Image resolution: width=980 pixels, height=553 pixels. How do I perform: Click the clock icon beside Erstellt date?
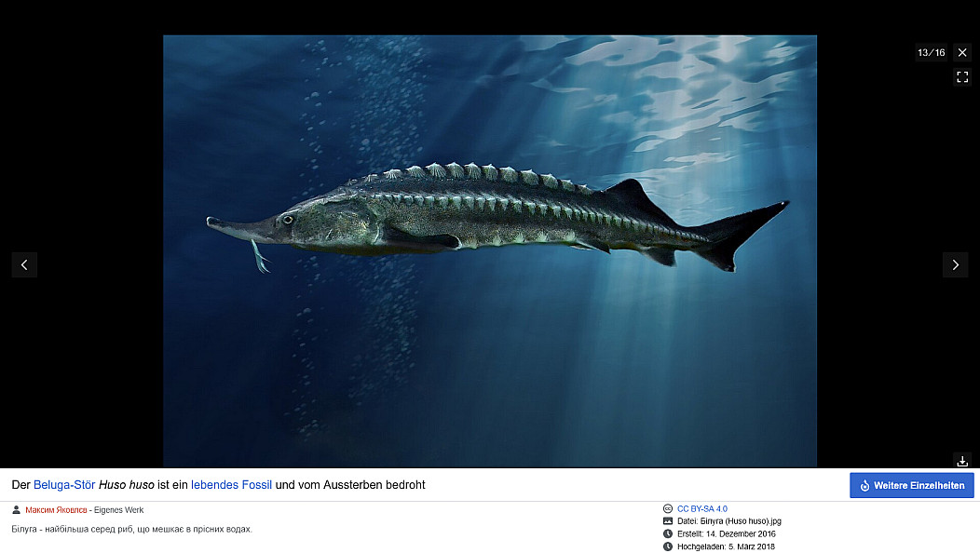pyautogui.click(x=668, y=533)
